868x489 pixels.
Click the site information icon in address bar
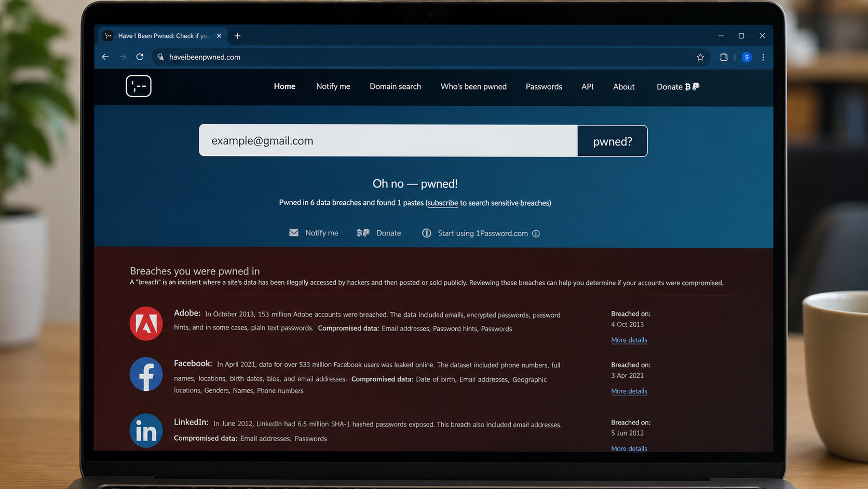pos(161,57)
